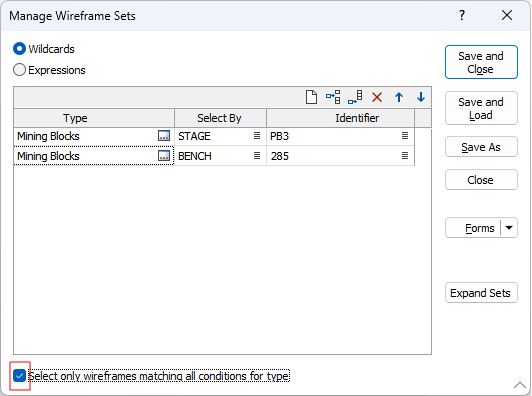Click the help question mark icon

[x=462, y=15]
